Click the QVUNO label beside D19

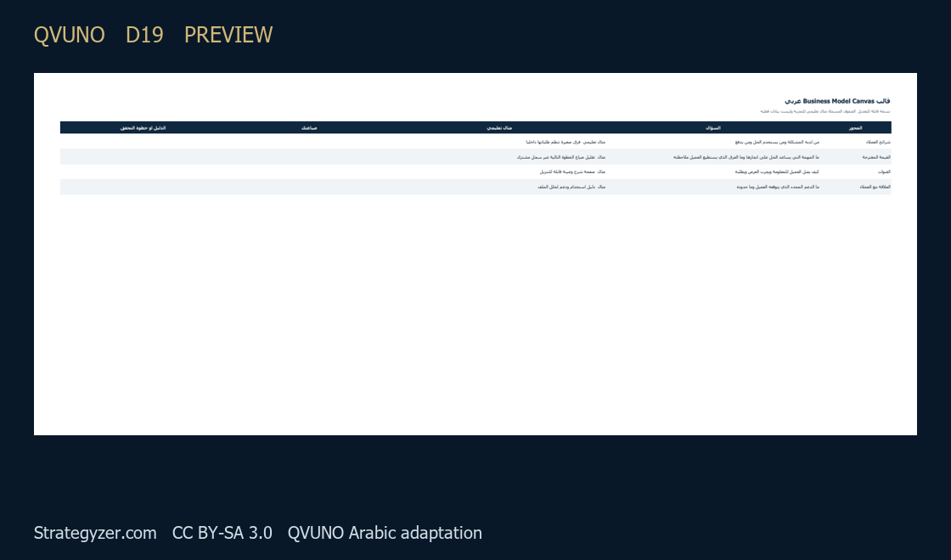[69, 35]
